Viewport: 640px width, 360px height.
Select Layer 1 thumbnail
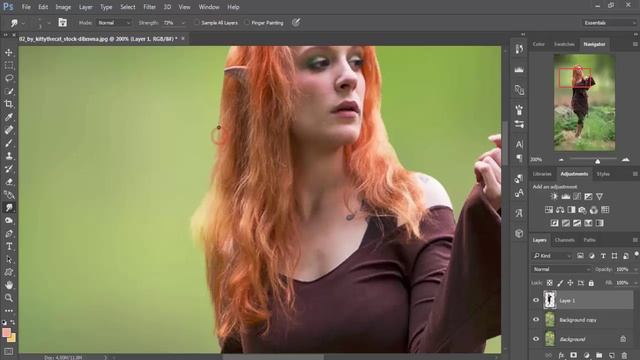[x=550, y=300]
